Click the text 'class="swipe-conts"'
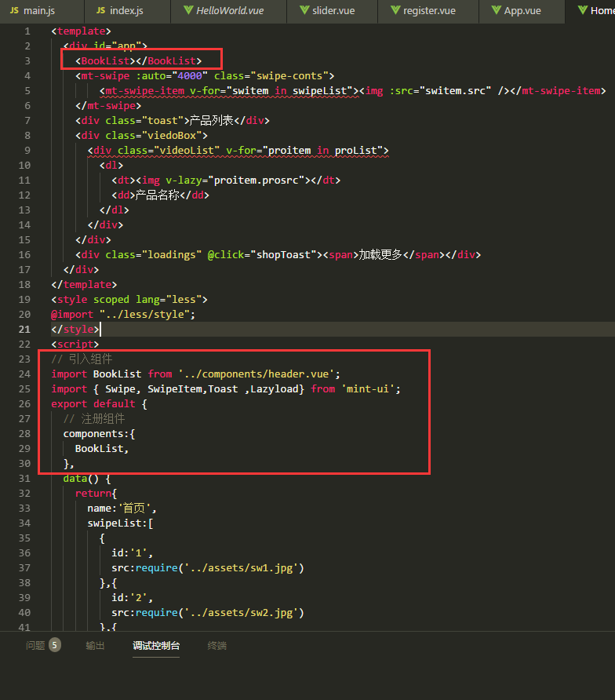 tap(271, 76)
